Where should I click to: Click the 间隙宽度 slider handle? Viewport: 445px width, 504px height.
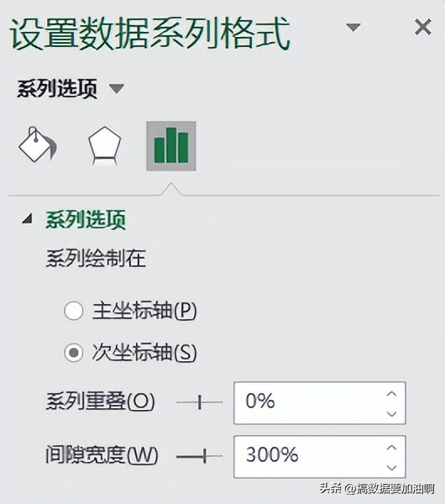205,456
